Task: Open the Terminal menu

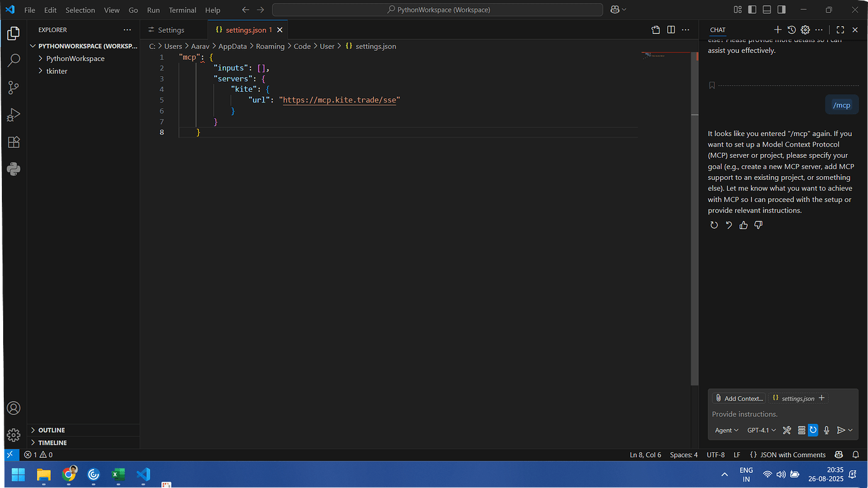Action: (182, 9)
